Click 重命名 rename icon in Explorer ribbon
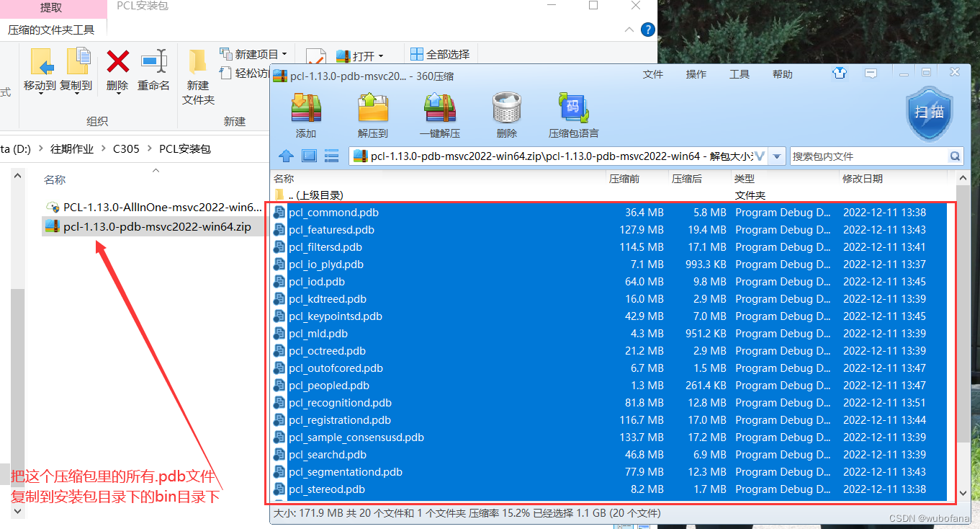 [153, 62]
